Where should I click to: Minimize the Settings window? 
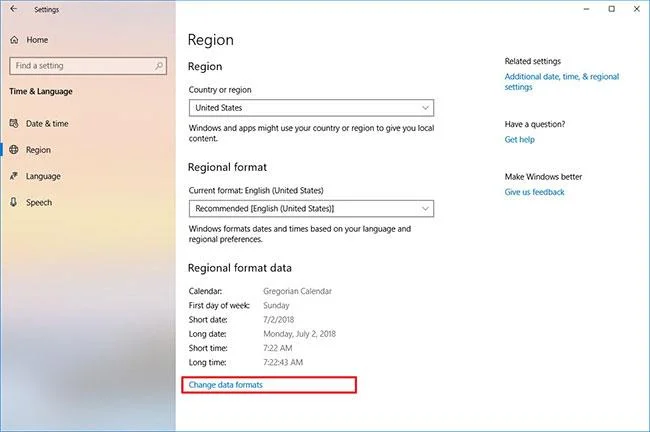tap(586, 9)
